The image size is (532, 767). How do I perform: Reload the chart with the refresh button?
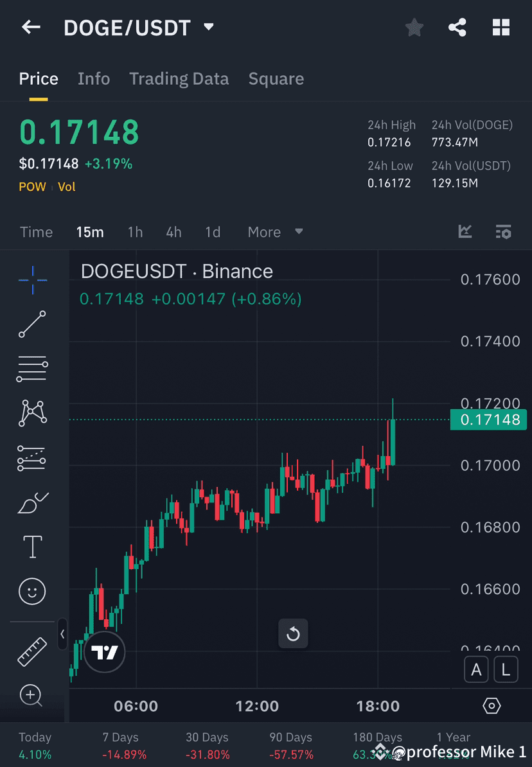[x=293, y=633]
